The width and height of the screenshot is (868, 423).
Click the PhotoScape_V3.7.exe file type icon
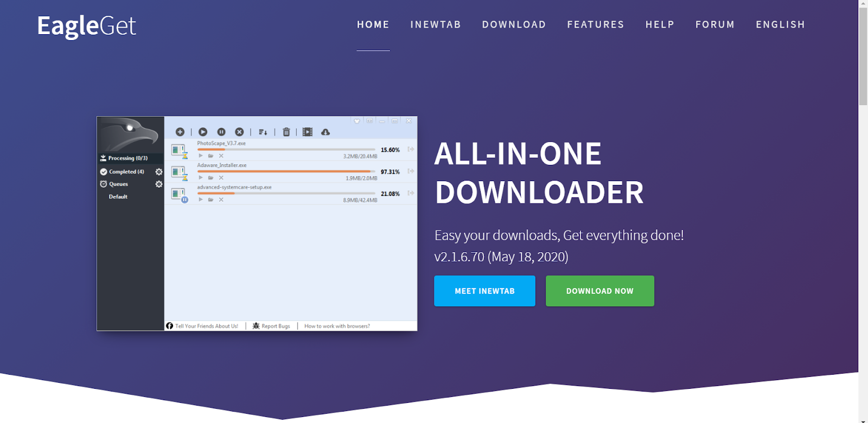[179, 151]
